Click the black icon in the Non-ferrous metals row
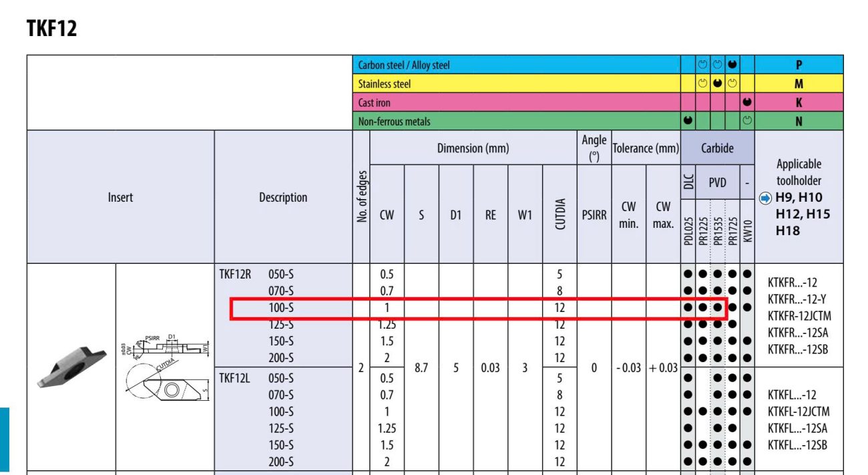868x475 pixels. pos(688,122)
